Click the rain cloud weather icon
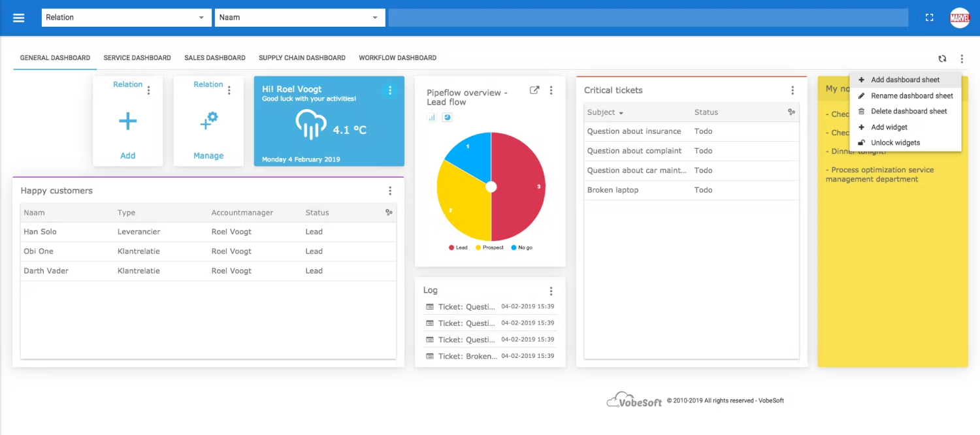 [x=311, y=124]
